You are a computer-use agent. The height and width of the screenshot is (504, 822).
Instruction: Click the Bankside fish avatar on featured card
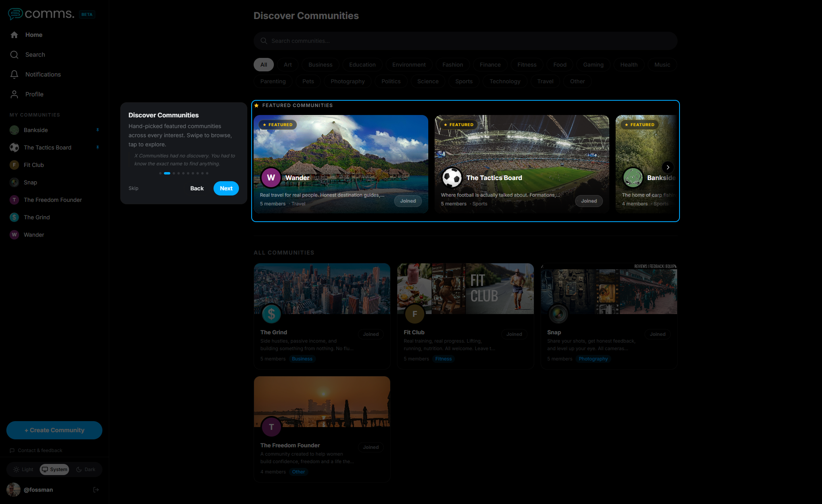633,178
